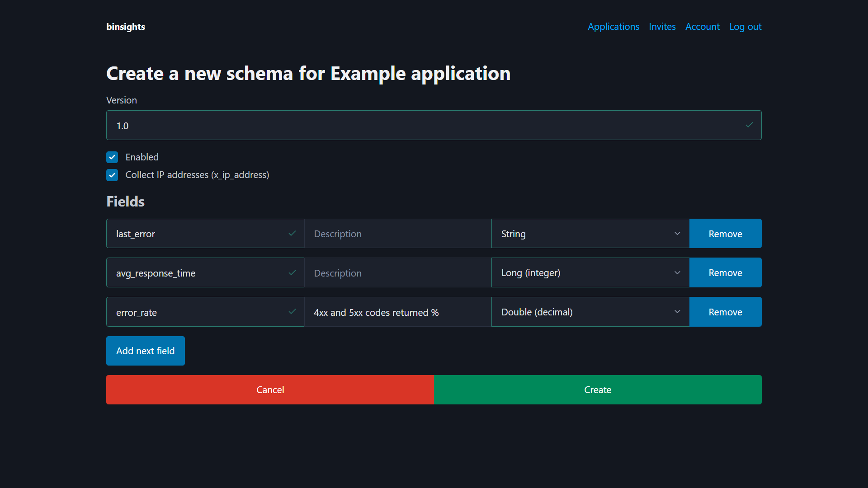The image size is (868, 488).
Task: Create the new schema
Action: [x=597, y=389]
